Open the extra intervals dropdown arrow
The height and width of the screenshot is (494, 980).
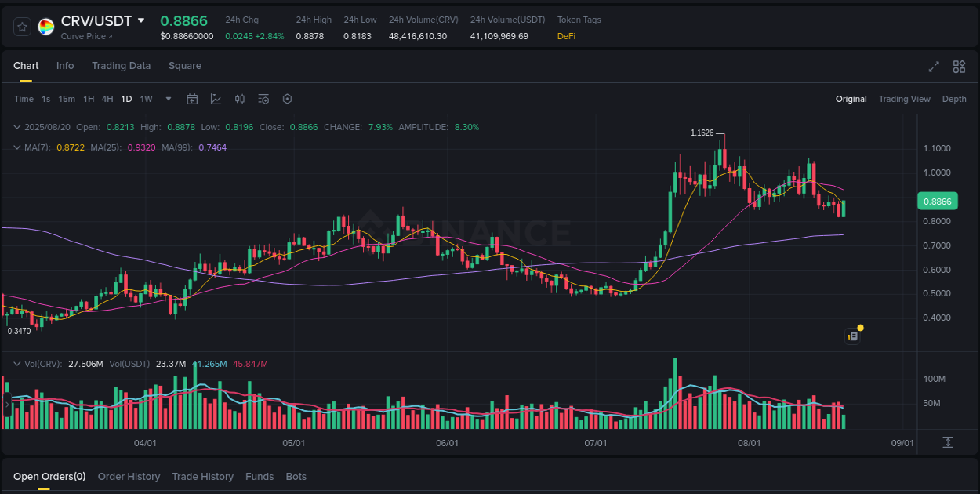click(168, 99)
